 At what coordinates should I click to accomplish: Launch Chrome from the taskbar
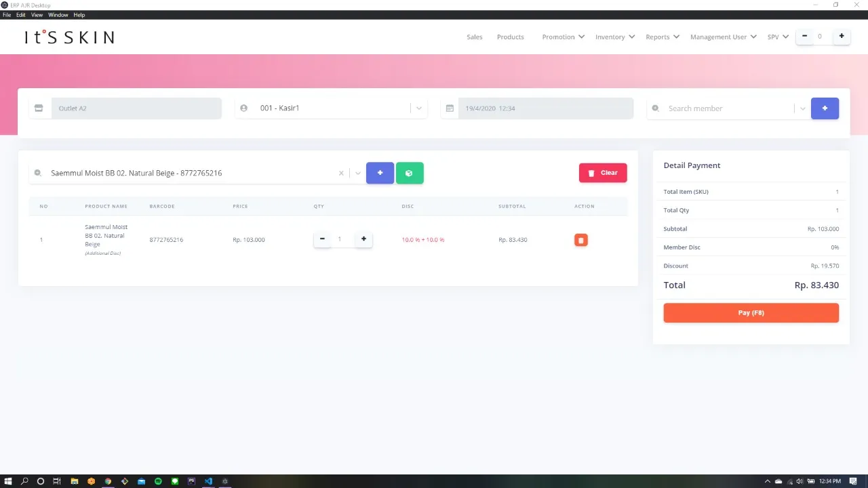108,481
